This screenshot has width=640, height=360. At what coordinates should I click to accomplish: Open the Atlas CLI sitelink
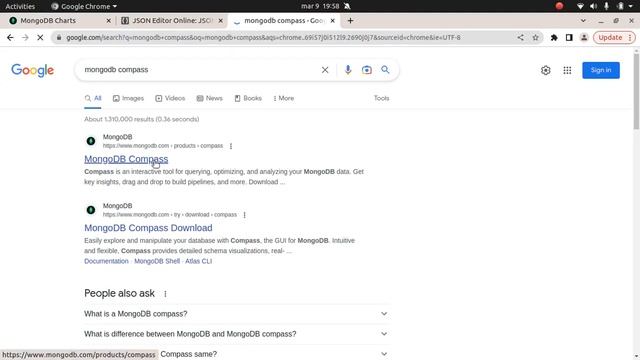(198, 261)
